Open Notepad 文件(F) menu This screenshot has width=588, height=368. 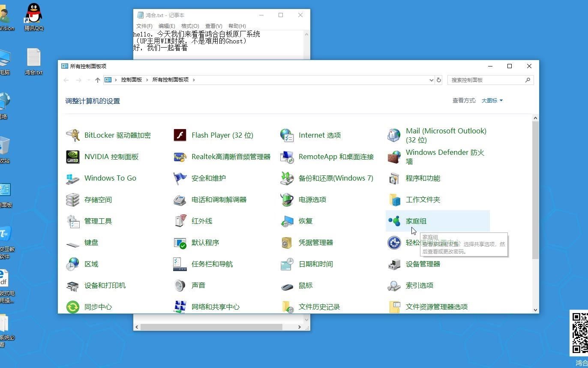point(144,26)
